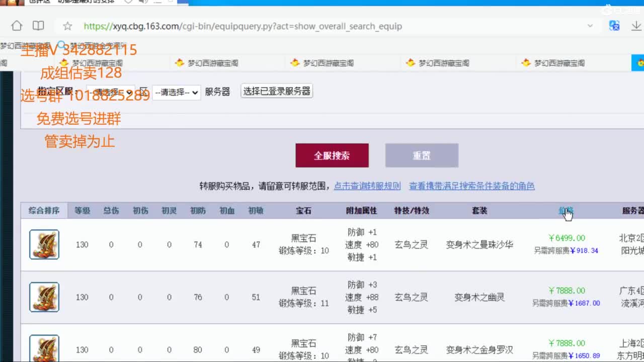Open the 点击查询转服规则 link
Image resolution: width=644 pixels, height=362 pixels.
coord(367,186)
